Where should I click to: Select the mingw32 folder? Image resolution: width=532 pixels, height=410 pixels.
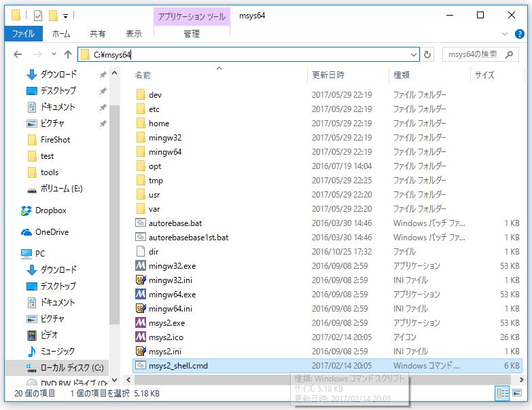coord(165,138)
